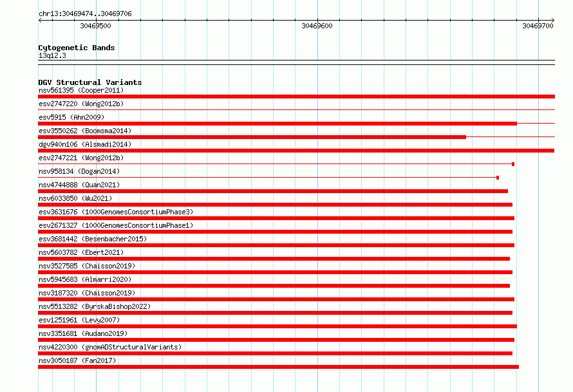
Task: Click the red bar of dgv940n106
Action: (296, 151)
